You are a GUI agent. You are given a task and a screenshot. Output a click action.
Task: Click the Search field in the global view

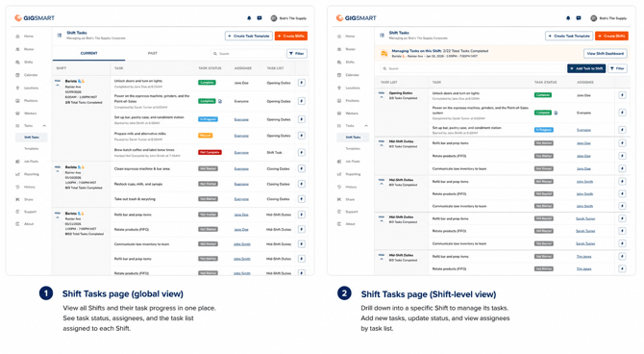(247, 54)
